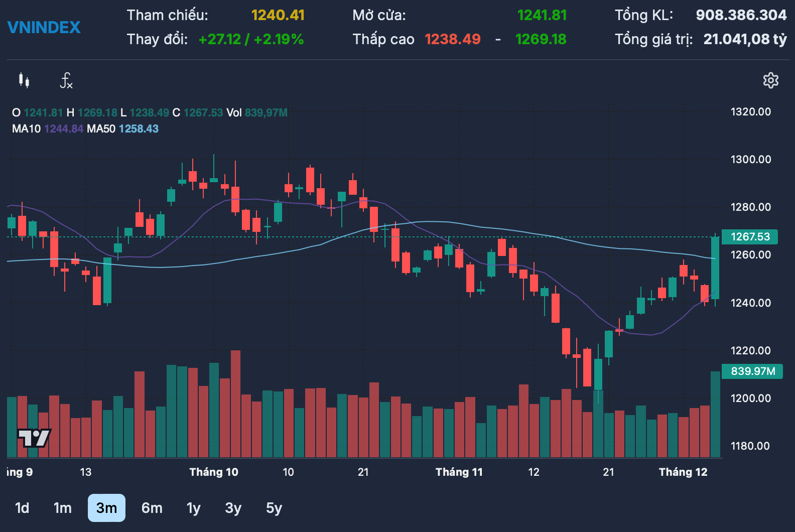Click total value 21.041,08 tỷ
Viewport: 795px width, 532px height.
click(x=745, y=39)
